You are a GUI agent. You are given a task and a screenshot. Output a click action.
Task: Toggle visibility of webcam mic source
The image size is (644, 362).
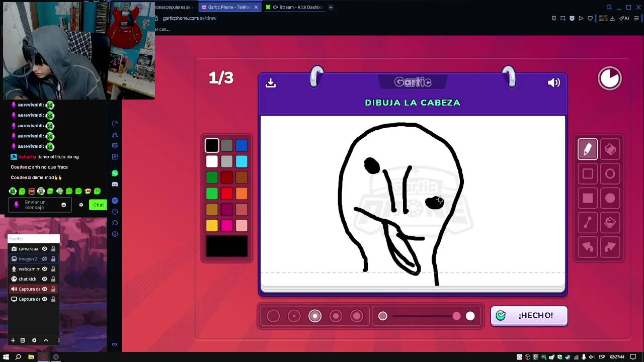(x=44, y=269)
